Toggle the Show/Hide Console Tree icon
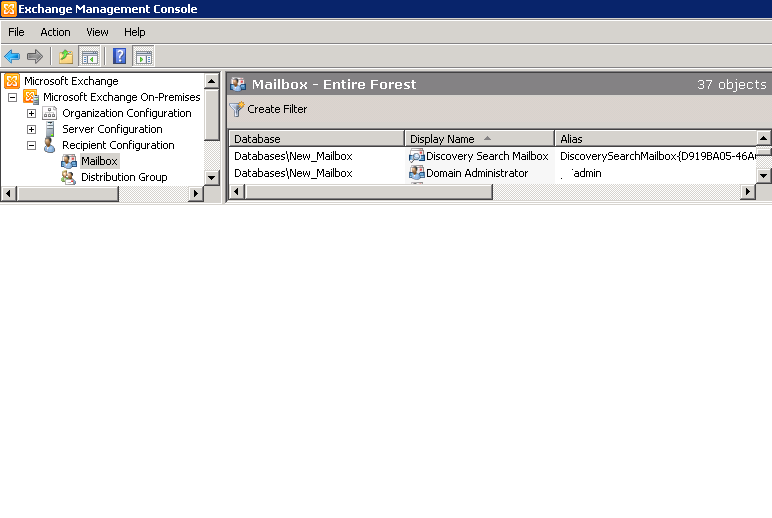Viewport: 772px width, 518px height. coord(90,57)
